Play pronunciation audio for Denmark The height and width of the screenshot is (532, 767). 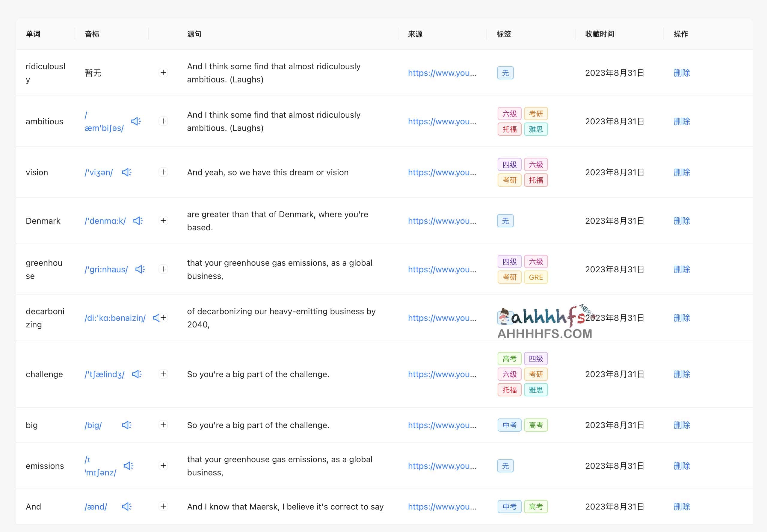click(138, 221)
